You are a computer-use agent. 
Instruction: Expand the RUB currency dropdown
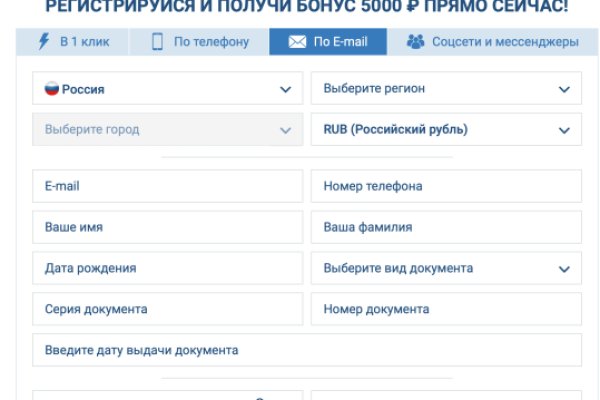446,130
